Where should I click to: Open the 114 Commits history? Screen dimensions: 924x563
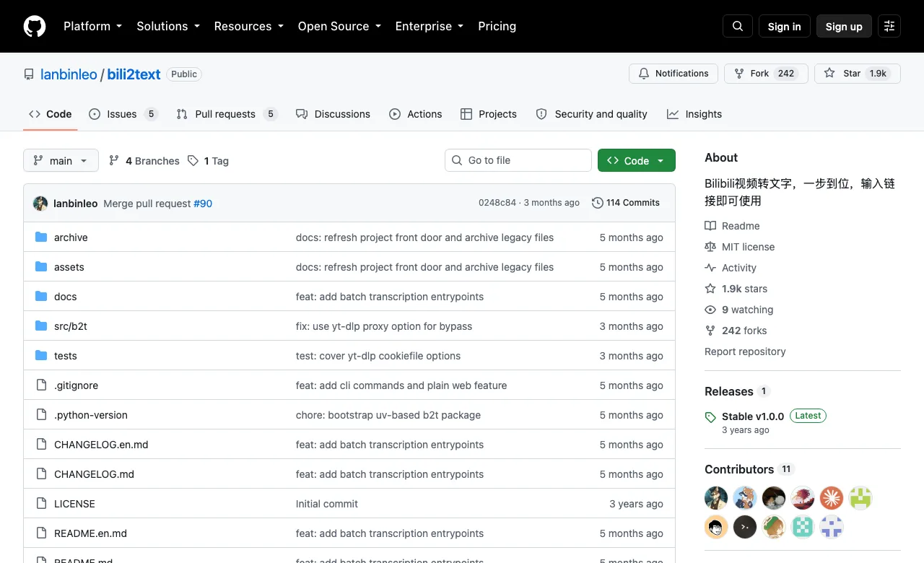(x=626, y=203)
